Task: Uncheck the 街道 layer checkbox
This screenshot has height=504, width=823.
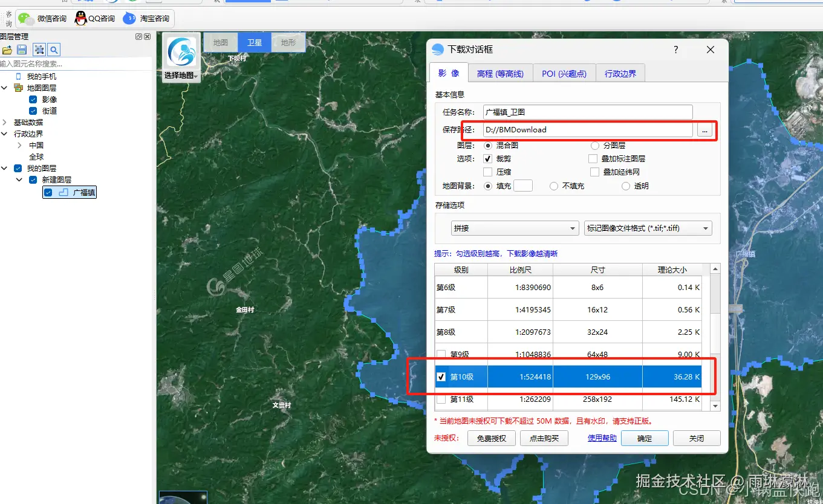Action: pyautogui.click(x=33, y=111)
